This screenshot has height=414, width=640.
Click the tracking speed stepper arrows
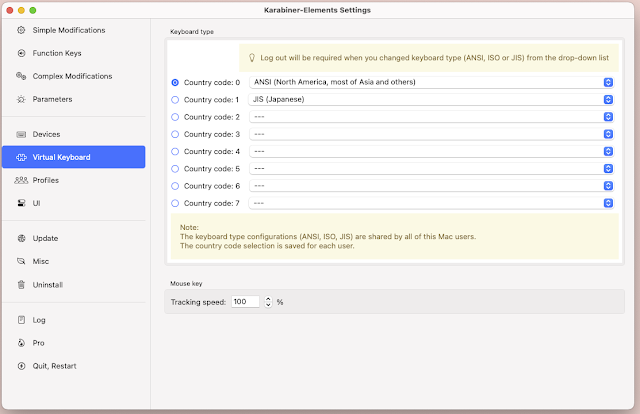pyautogui.click(x=268, y=301)
